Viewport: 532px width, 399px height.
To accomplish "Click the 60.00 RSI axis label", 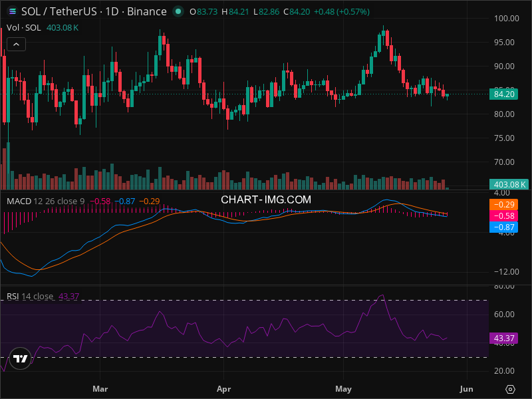I will [504, 314].
